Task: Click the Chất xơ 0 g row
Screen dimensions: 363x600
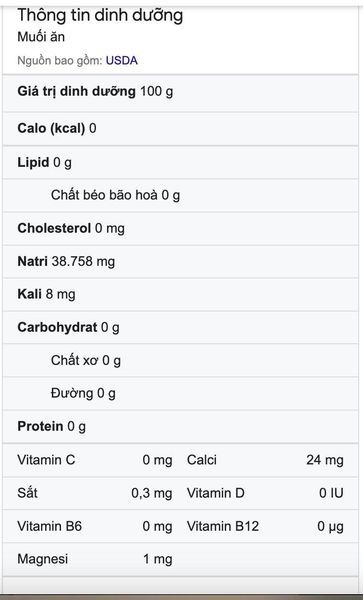Action: pyautogui.click(x=180, y=360)
